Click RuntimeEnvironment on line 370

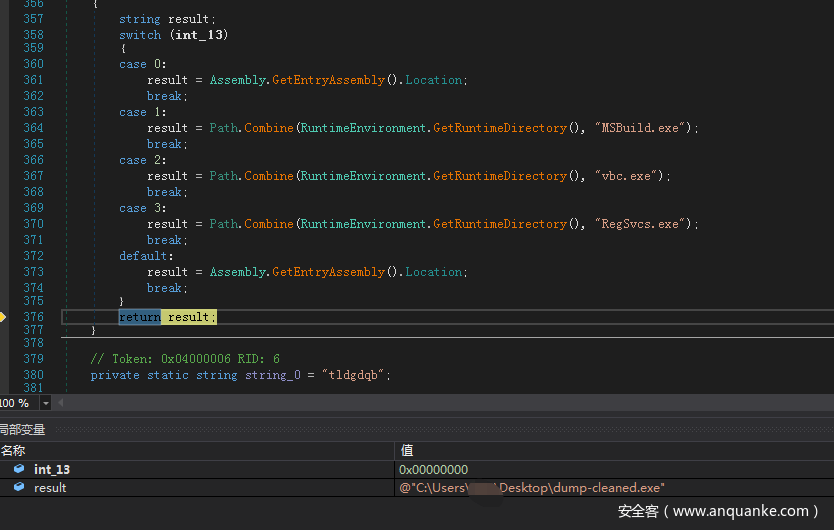(363, 224)
